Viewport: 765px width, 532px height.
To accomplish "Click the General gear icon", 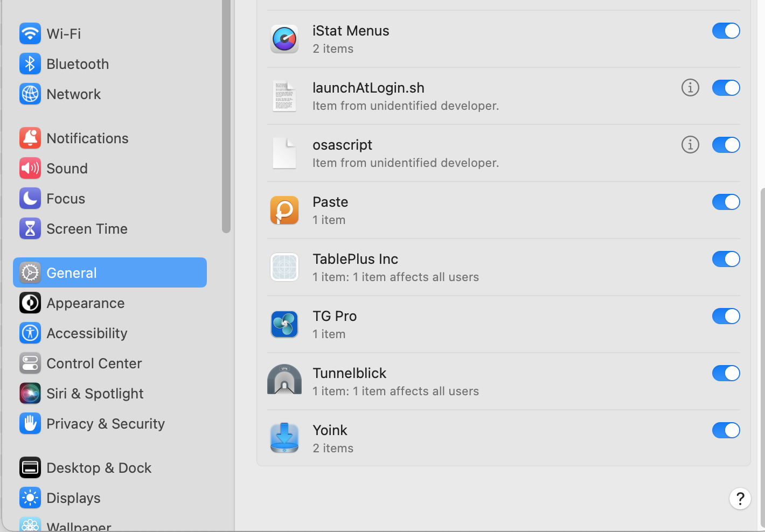I will click(30, 272).
